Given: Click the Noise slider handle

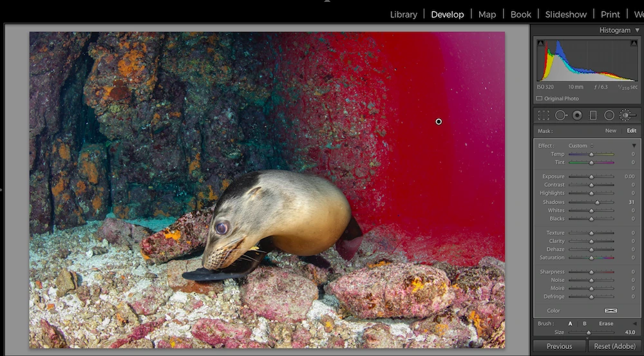Looking at the screenshot, I should point(591,280).
